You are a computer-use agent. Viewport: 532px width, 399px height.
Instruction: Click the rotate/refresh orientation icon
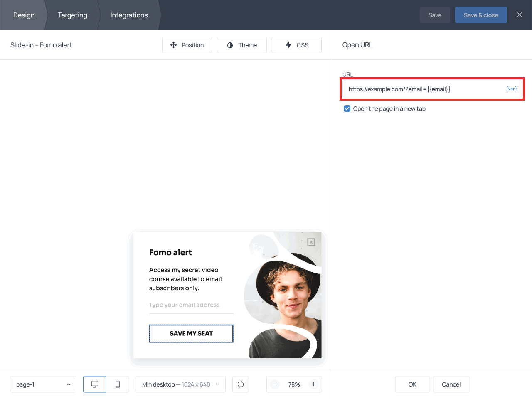241,384
